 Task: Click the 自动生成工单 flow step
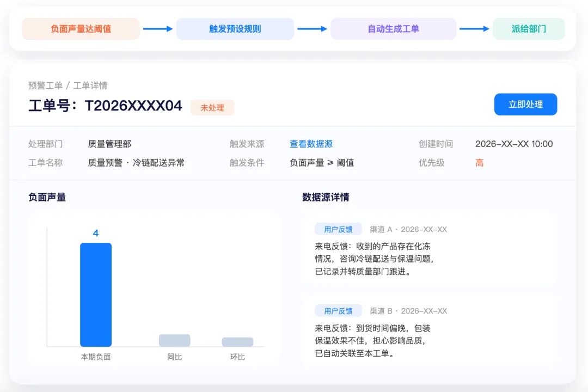point(394,29)
